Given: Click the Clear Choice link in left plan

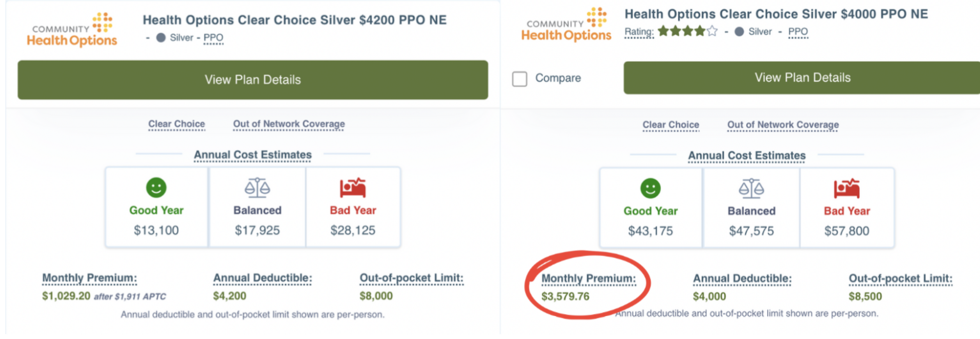Looking at the screenshot, I should (x=176, y=124).
